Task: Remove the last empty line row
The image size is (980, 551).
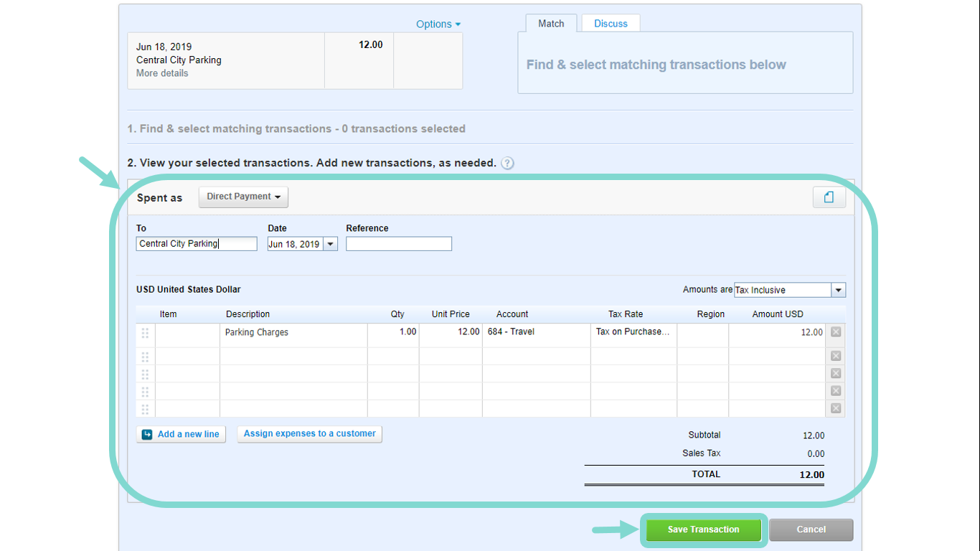Action: tap(836, 408)
